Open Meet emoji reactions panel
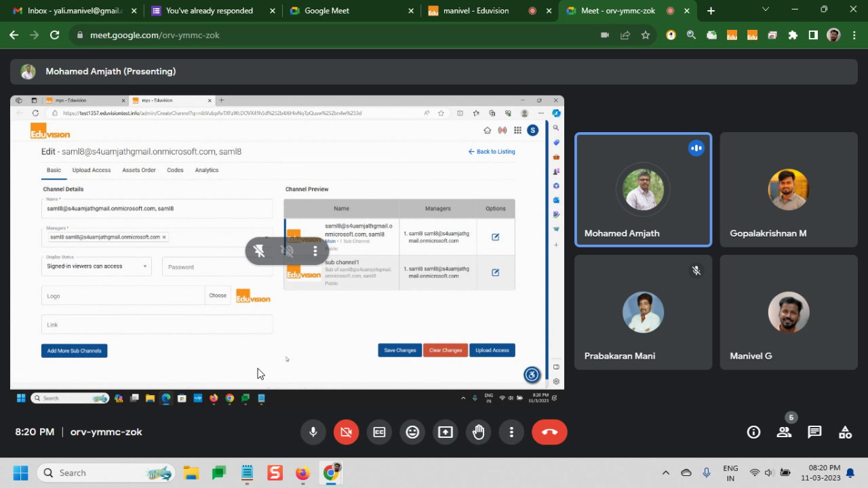This screenshot has height=488, width=868. [x=412, y=432]
